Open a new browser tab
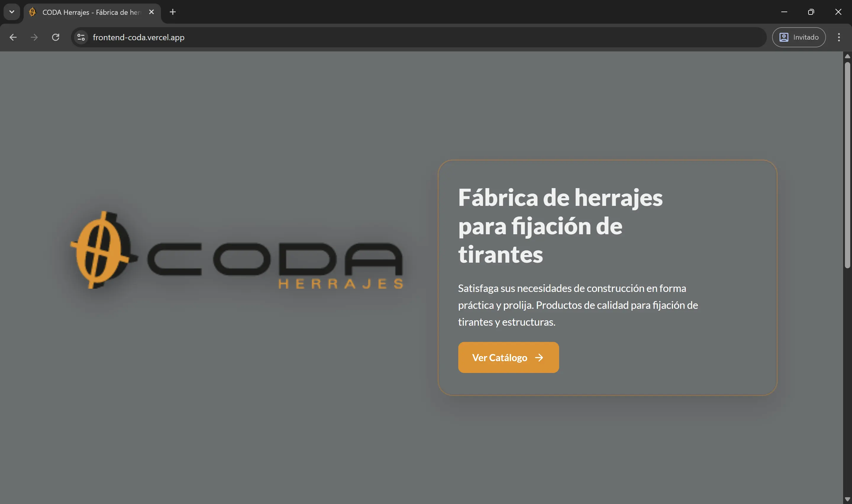The image size is (852, 504). coord(172,12)
